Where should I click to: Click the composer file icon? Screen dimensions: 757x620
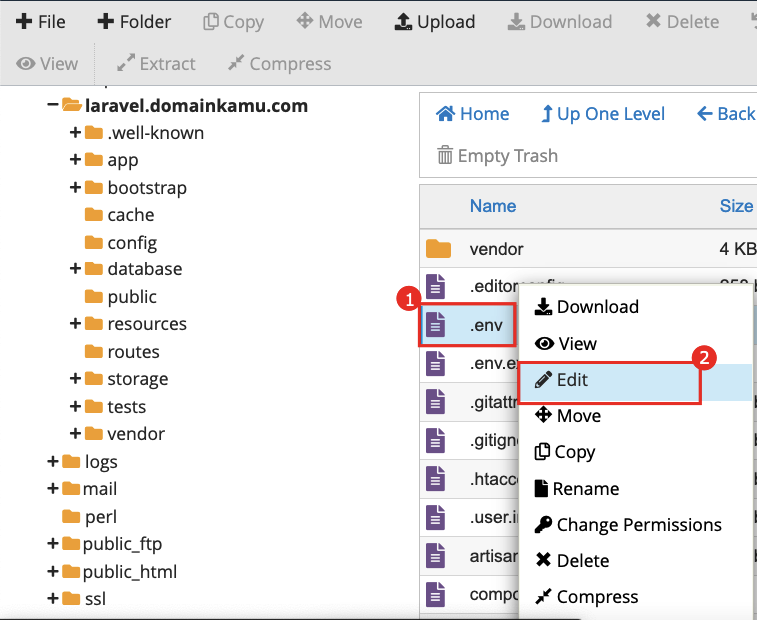[x=435, y=594]
